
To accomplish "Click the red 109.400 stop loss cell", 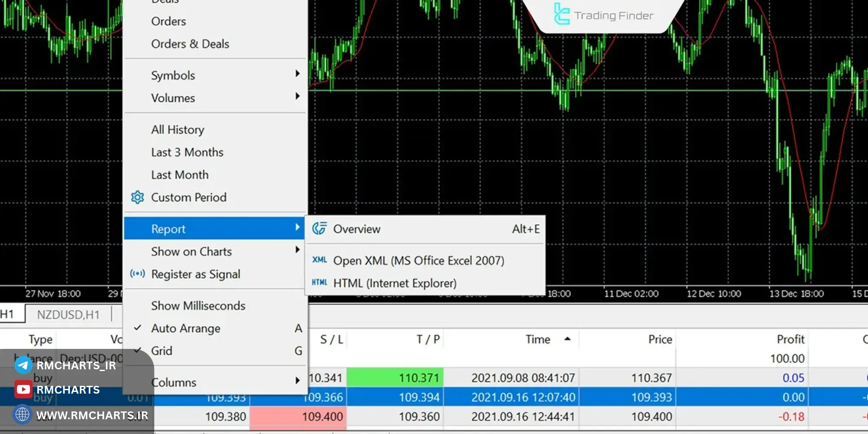I will (298, 417).
